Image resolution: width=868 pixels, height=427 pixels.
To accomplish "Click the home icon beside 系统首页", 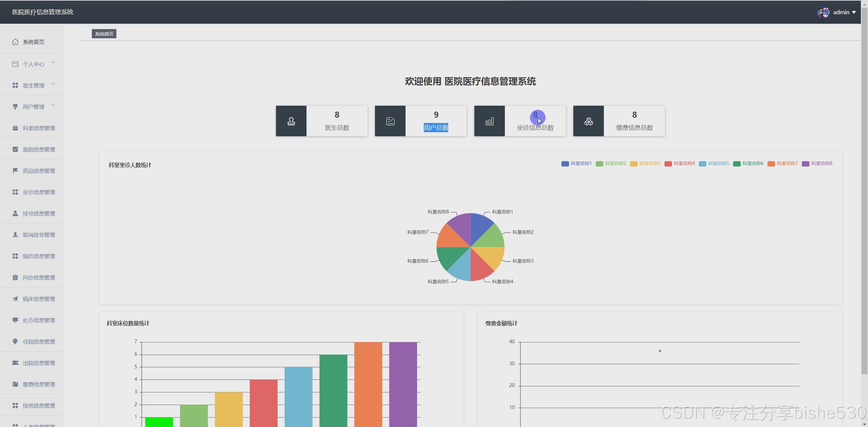I will tap(15, 42).
